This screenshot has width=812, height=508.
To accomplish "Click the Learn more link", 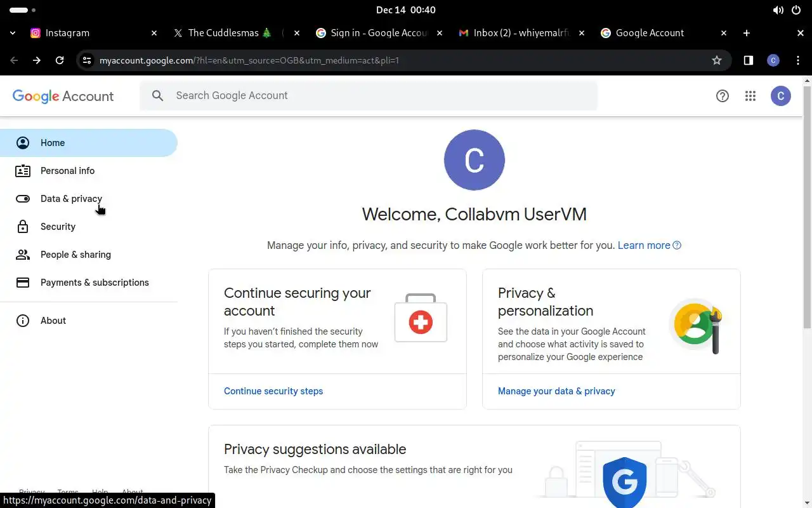I will point(644,245).
